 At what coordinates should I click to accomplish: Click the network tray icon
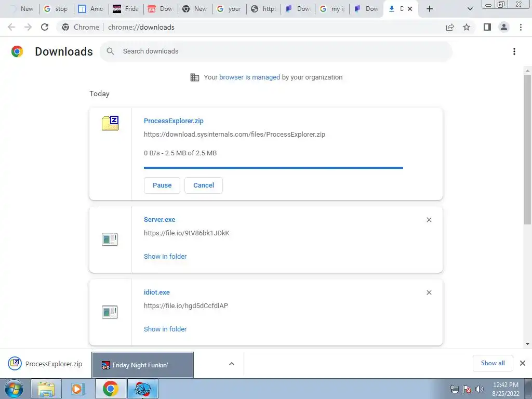pos(454,389)
